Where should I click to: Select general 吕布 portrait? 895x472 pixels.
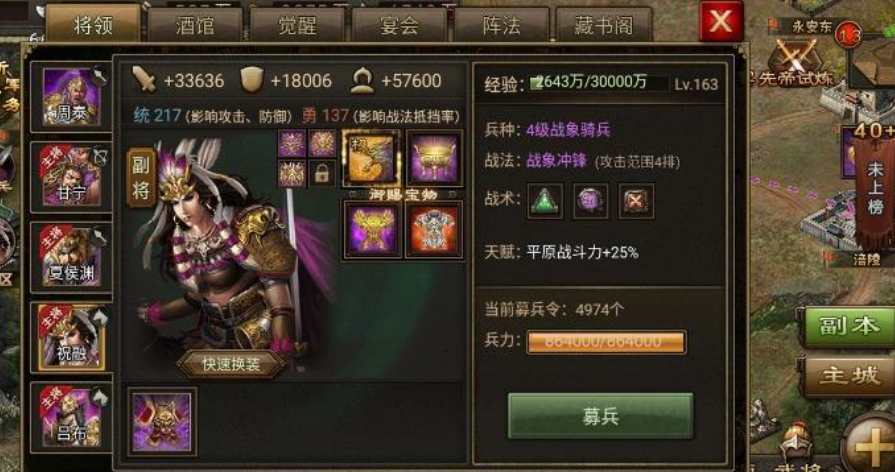pos(71,417)
